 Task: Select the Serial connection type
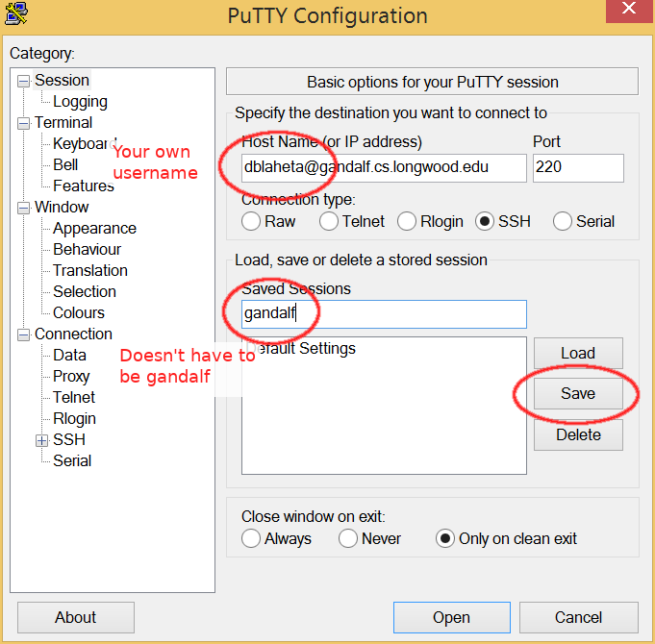pos(584,221)
